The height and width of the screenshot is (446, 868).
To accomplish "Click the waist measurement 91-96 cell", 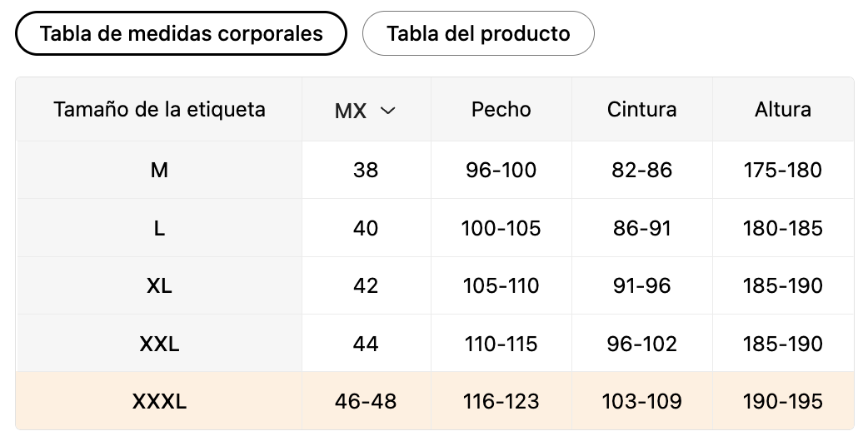I will pos(641,285).
